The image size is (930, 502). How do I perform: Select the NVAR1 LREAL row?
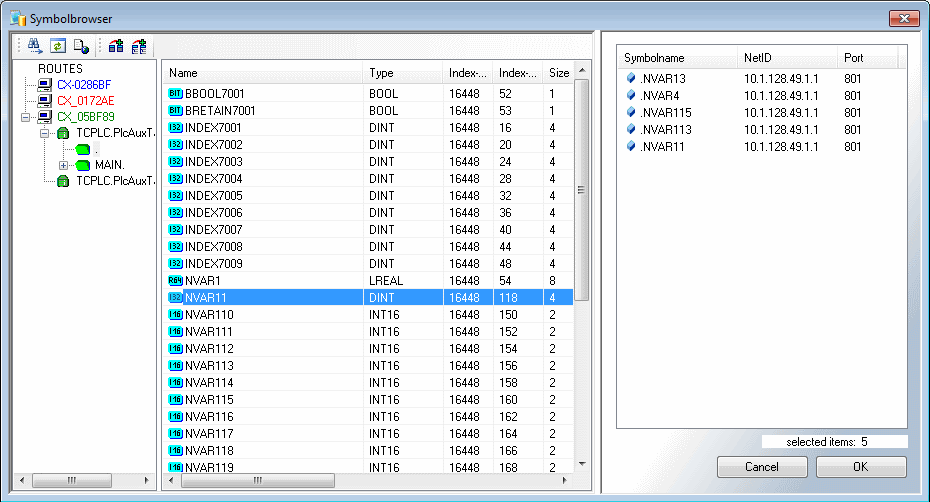(x=368, y=281)
